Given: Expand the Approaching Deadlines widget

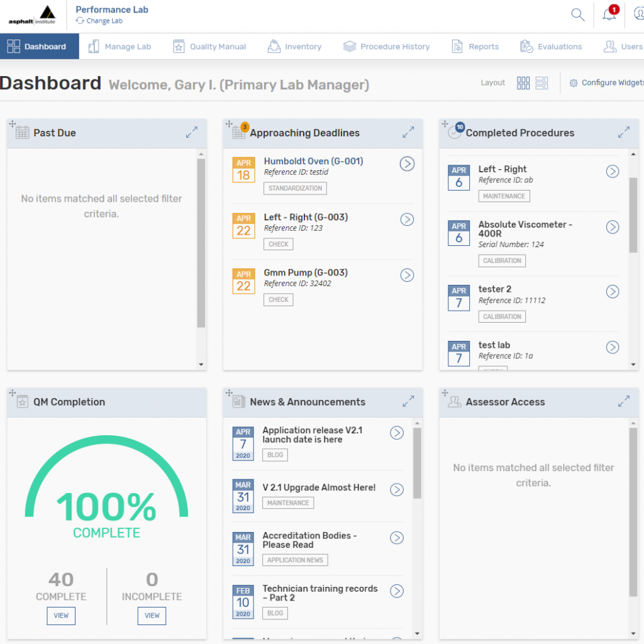Looking at the screenshot, I should pos(408,133).
